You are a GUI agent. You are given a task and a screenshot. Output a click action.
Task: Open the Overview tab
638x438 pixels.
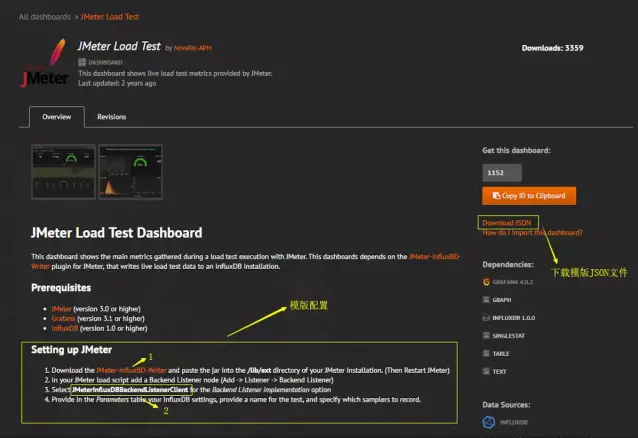(x=57, y=117)
